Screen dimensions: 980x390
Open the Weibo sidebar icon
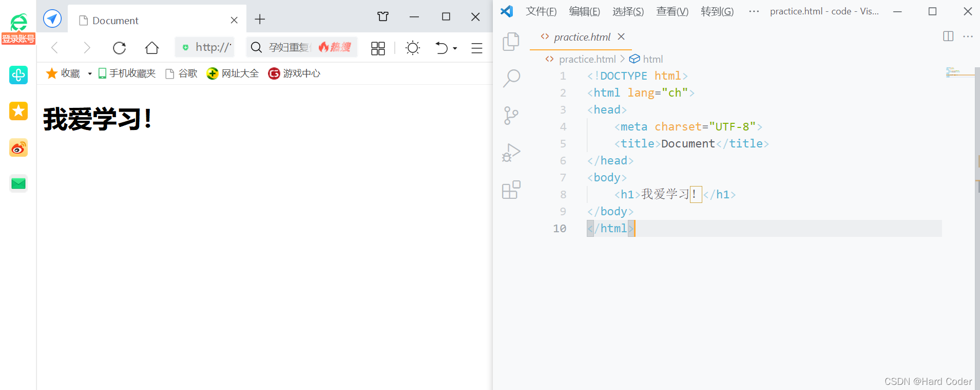coord(18,148)
